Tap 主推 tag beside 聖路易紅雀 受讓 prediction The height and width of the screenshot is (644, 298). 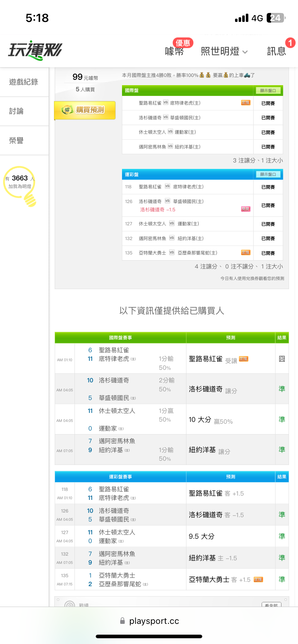point(244,359)
